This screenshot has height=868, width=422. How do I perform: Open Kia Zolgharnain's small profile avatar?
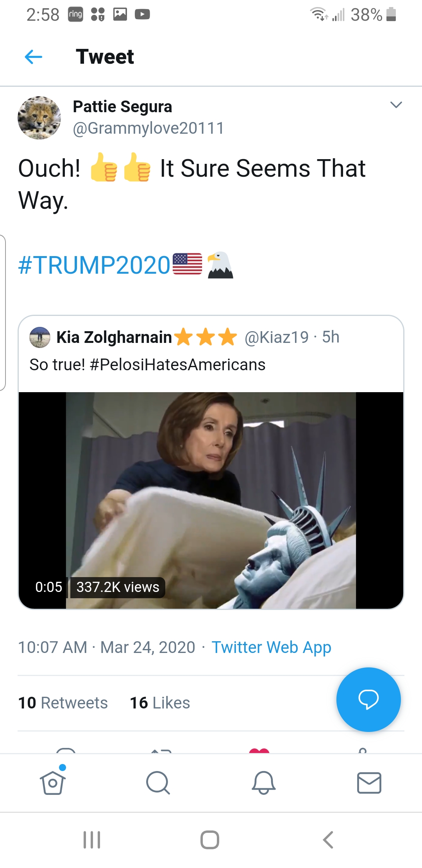coord(40,337)
